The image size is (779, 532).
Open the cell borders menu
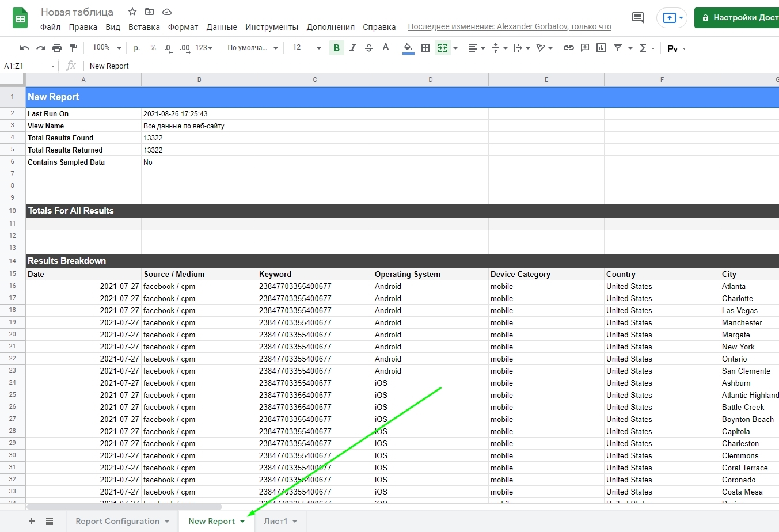point(425,48)
